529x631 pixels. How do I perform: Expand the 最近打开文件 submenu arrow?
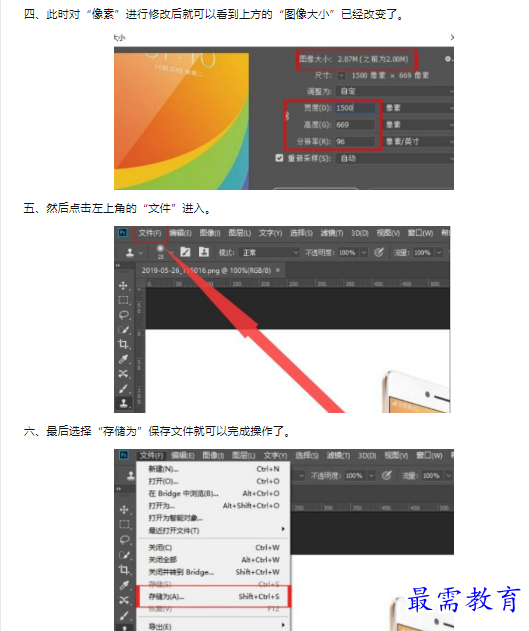click(x=283, y=529)
